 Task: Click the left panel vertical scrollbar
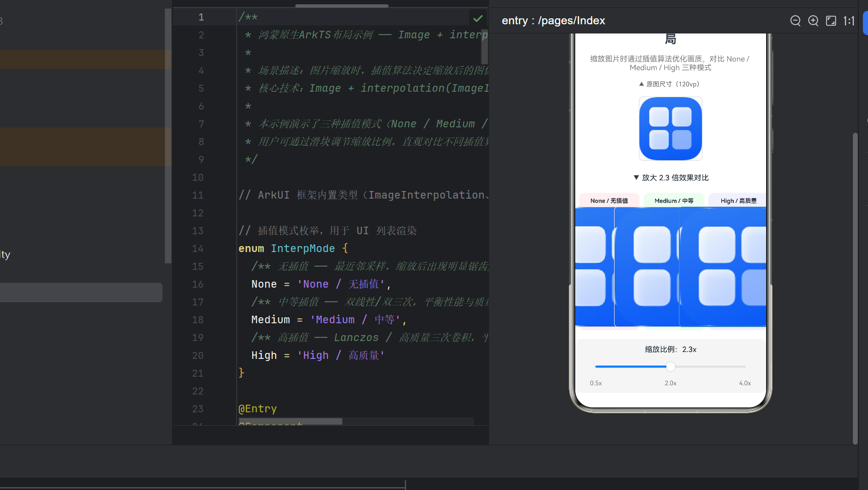point(168,136)
